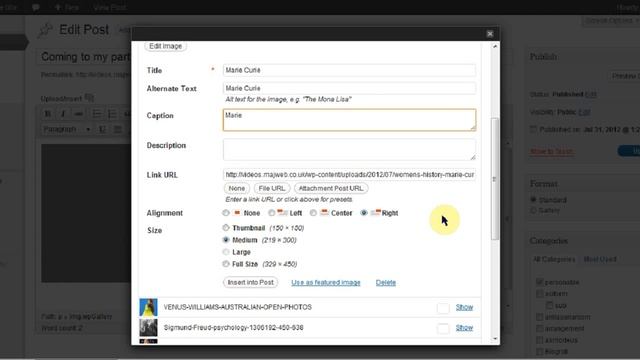Select the Standard format radio button
640x360 pixels.
coord(533,200)
